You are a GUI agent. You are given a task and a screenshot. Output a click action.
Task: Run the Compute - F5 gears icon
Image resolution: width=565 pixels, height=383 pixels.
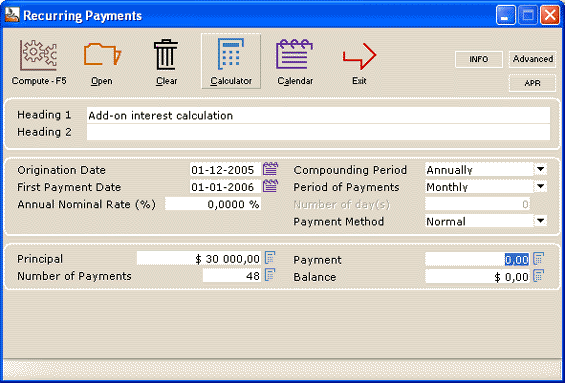[39, 55]
